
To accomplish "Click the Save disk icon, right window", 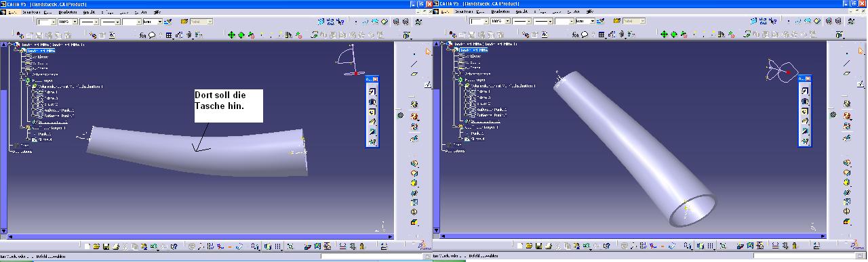I will tap(539, 246).
